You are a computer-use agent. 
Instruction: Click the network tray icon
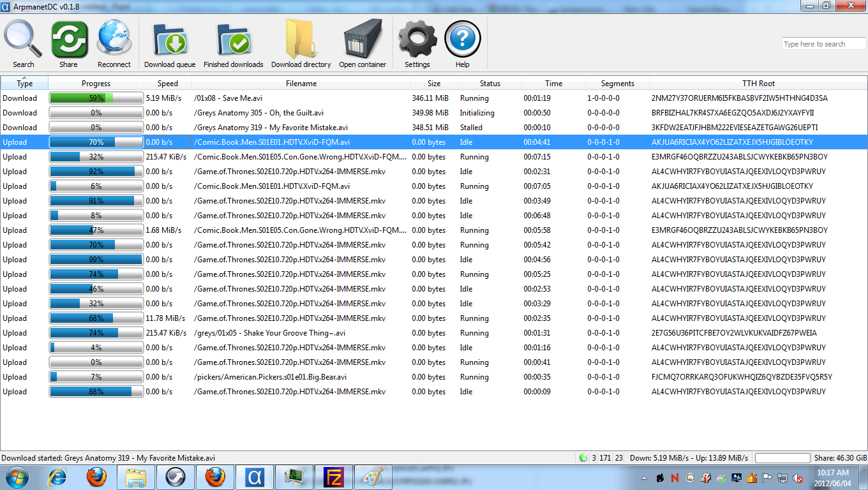(782, 478)
